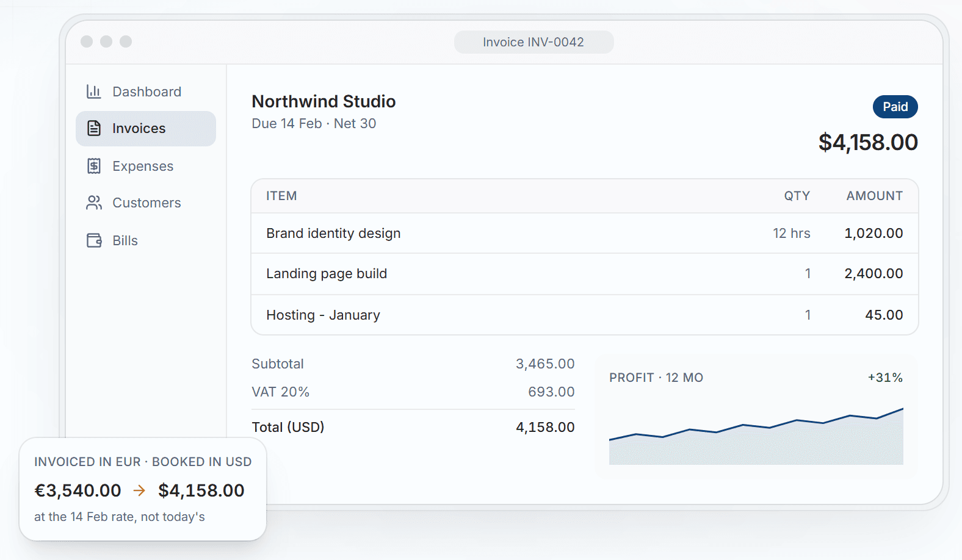Screen dimensions: 962x560
Task: Click the 3,465.00 subtotal value
Action: tap(545, 364)
